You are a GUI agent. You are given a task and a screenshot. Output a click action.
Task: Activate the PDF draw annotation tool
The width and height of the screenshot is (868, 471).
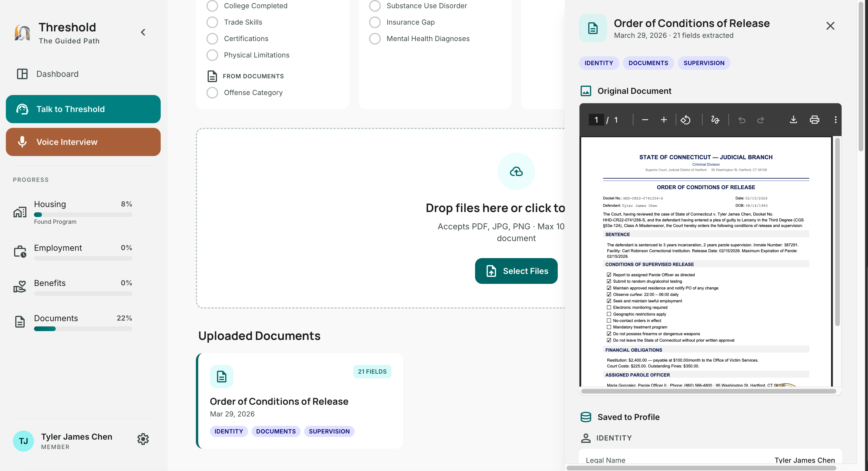click(x=715, y=120)
